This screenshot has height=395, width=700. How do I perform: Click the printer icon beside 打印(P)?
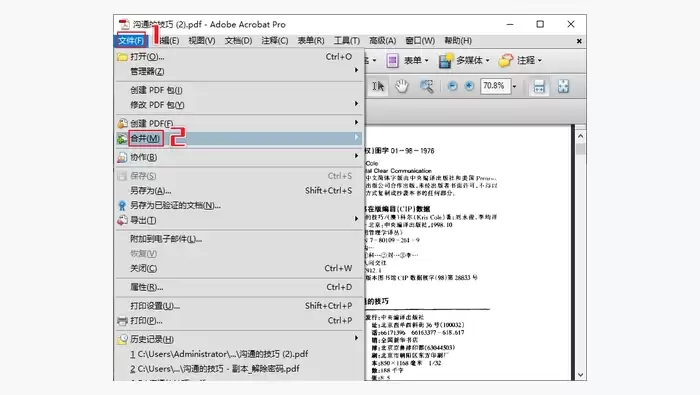click(x=122, y=320)
